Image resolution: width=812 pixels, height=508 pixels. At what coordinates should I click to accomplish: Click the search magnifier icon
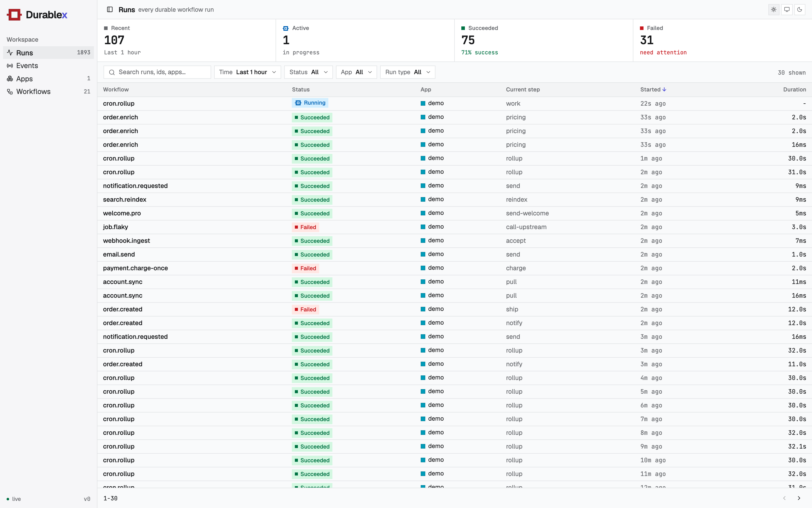click(112, 72)
